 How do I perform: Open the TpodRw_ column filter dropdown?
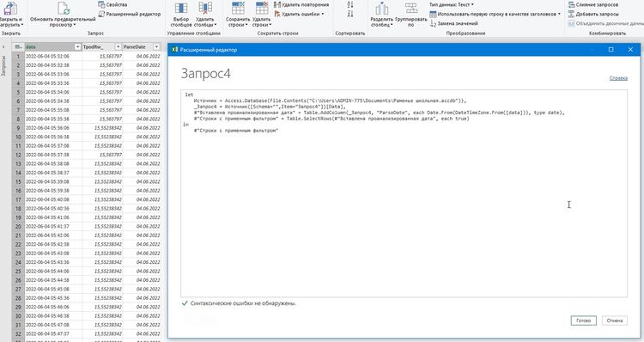tap(118, 47)
